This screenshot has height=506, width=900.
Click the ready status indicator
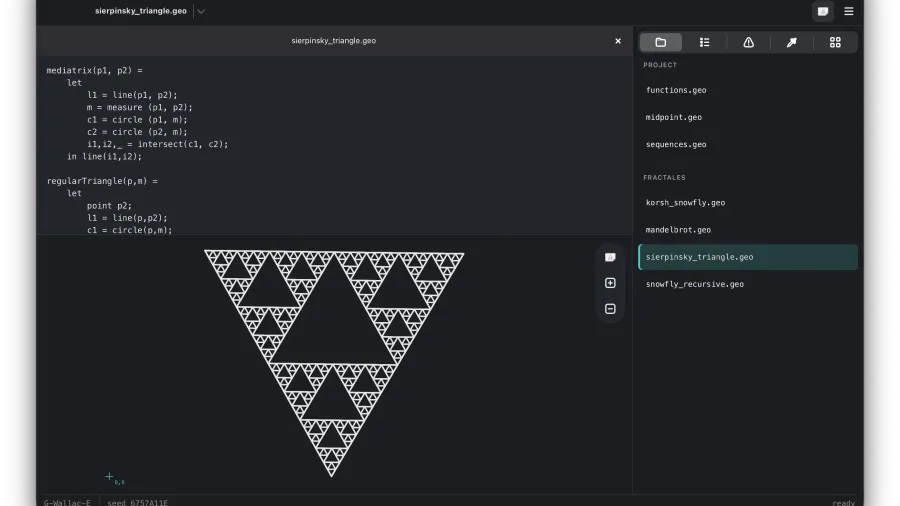click(843, 503)
